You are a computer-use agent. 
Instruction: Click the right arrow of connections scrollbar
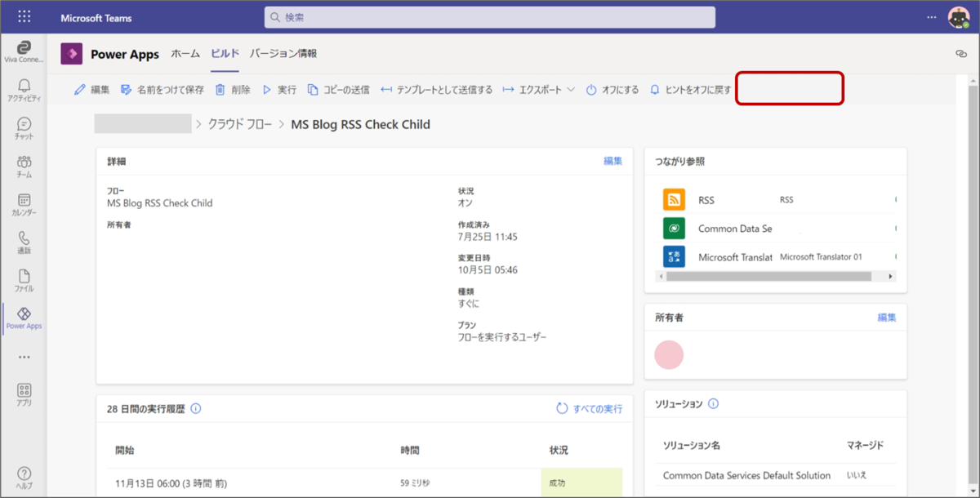tap(890, 277)
